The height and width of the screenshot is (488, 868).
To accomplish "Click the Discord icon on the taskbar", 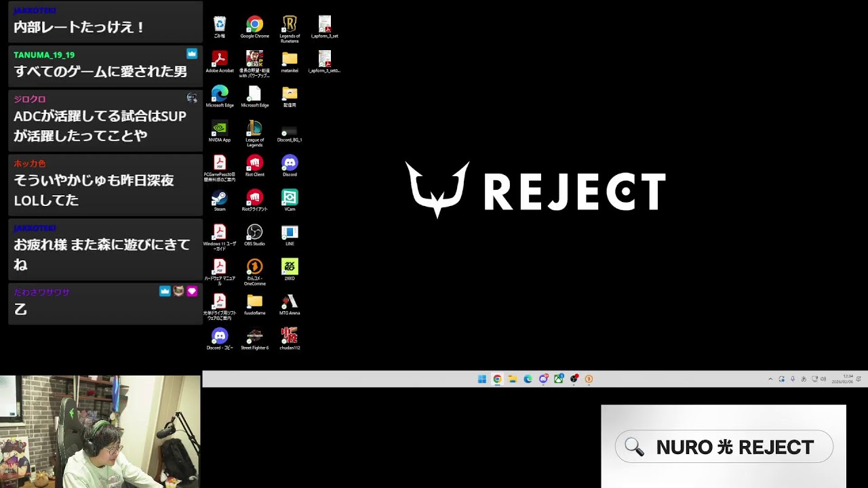I will pos(543,379).
